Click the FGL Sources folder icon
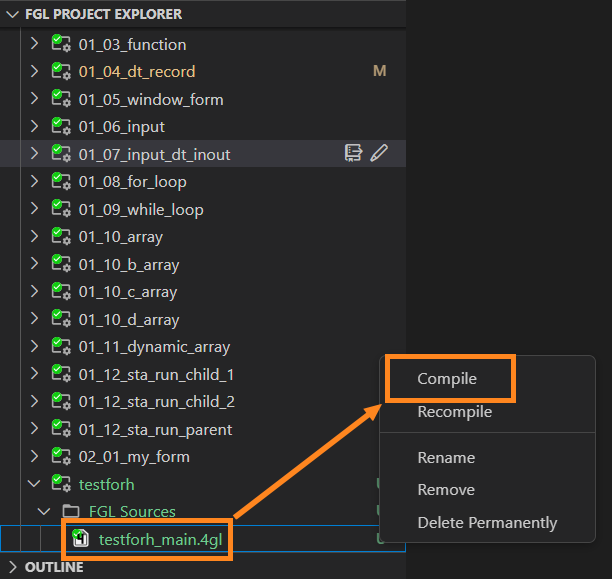612x579 pixels. pyautogui.click(x=70, y=512)
